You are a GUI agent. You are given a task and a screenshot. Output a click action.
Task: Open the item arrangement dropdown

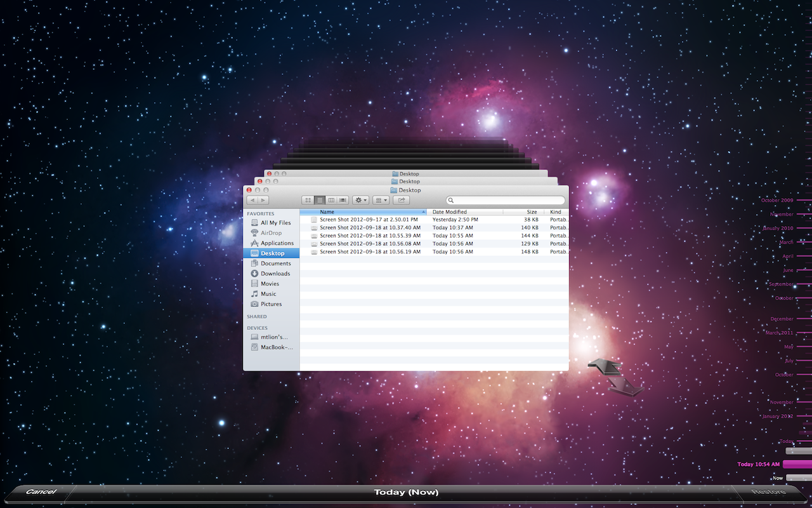click(381, 200)
